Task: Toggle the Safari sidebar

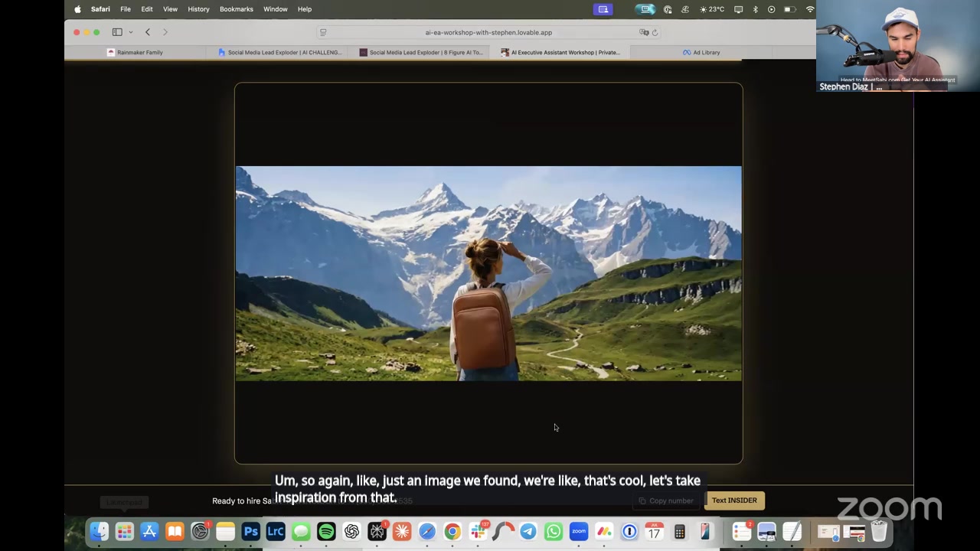Action: click(117, 32)
